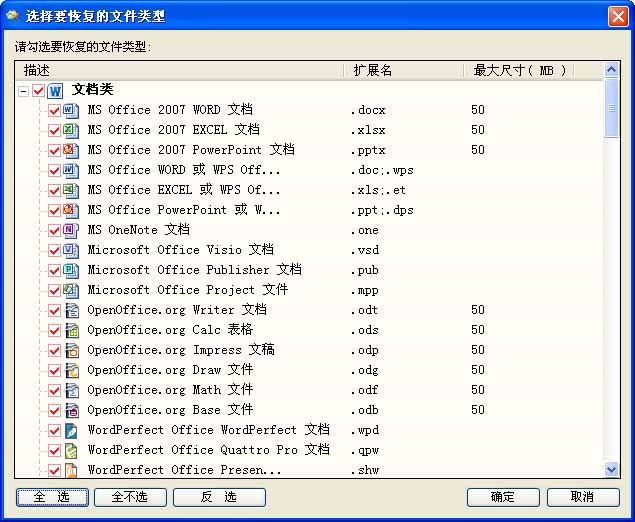Uncheck the Microsoft Office Project checkbox
The width and height of the screenshot is (635, 522).
click(x=55, y=290)
